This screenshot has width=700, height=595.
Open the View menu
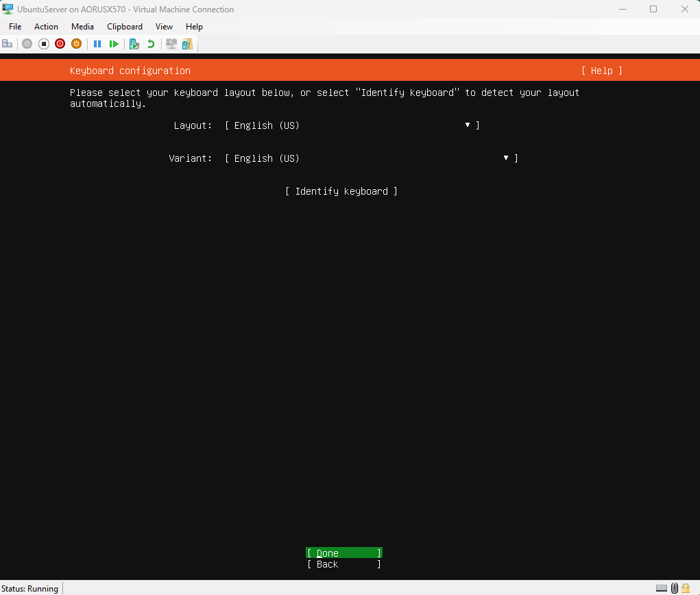coord(164,27)
